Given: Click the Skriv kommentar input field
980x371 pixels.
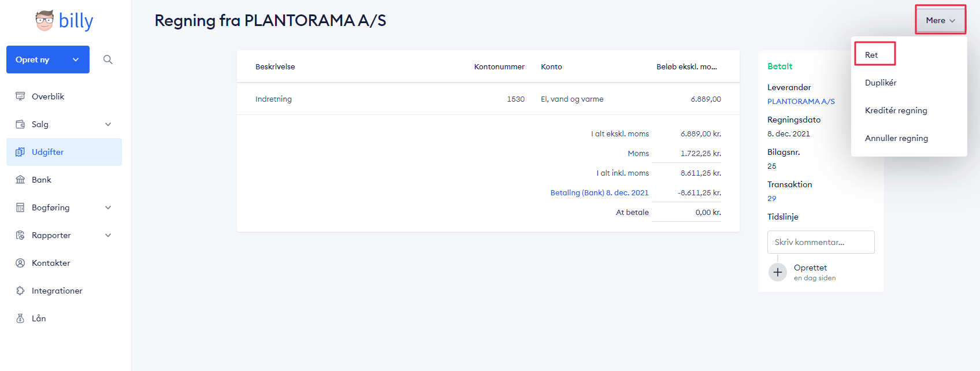Looking at the screenshot, I should point(821,242).
